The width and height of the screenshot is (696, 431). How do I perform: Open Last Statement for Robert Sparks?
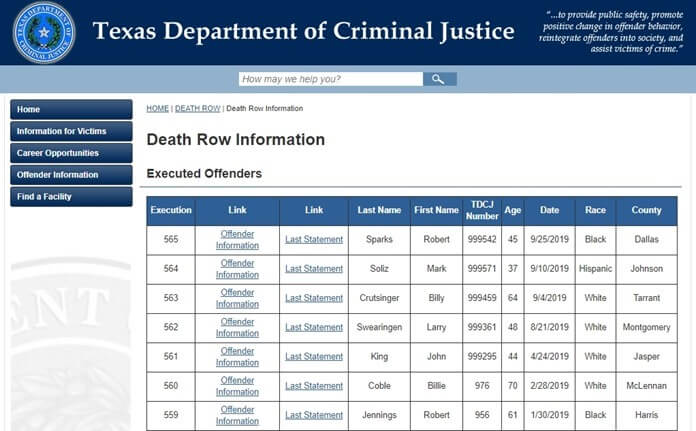coord(314,239)
